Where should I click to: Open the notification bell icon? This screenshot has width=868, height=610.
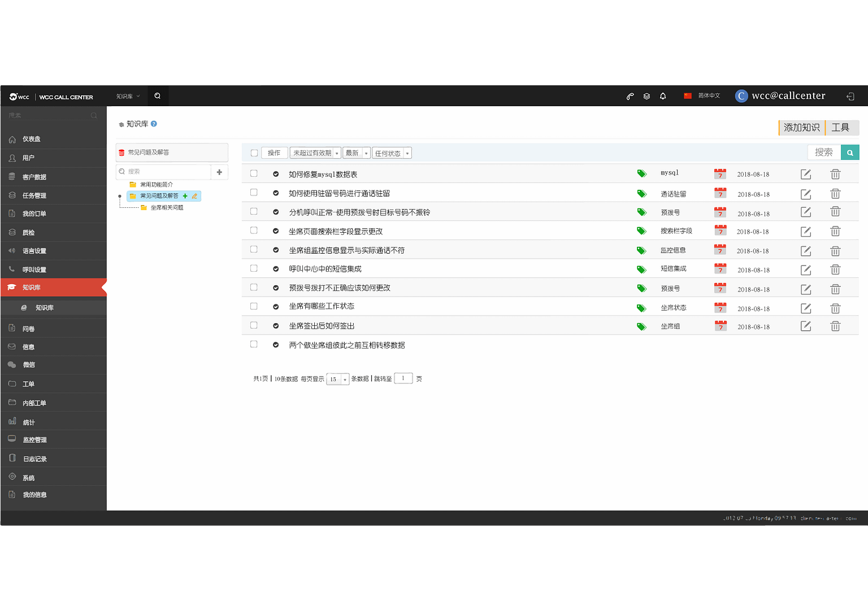(x=663, y=97)
